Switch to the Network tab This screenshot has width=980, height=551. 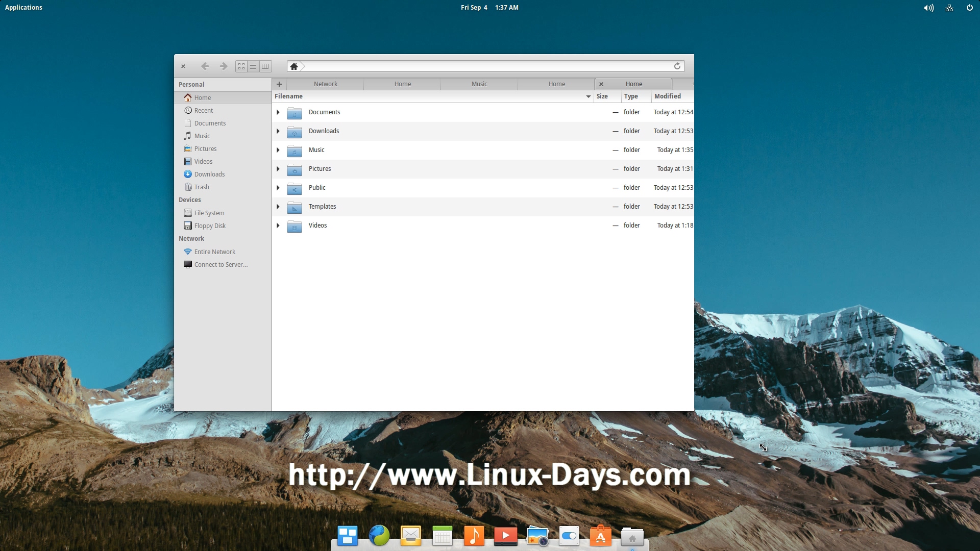(326, 84)
